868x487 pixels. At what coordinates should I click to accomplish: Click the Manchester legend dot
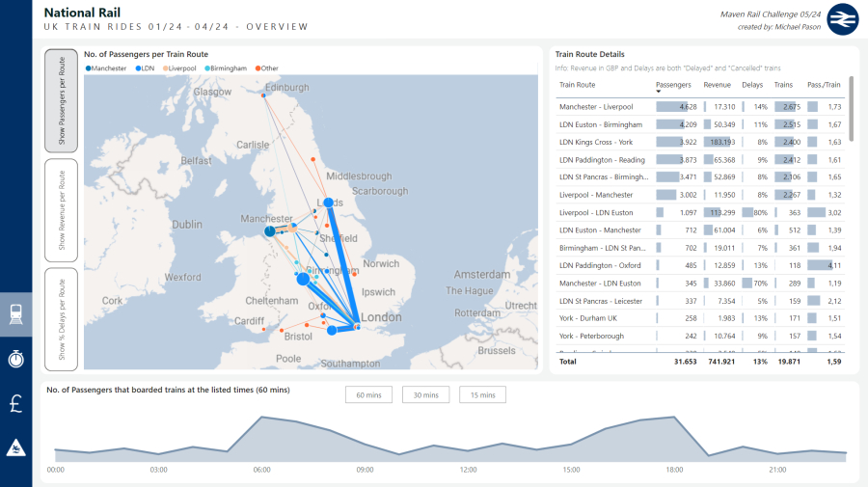(x=89, y=68)
